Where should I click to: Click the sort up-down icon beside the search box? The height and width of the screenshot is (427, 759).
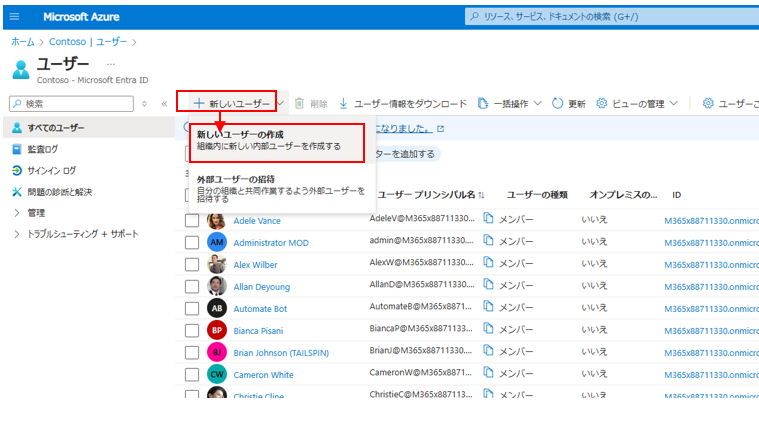(x=144, y=104)
